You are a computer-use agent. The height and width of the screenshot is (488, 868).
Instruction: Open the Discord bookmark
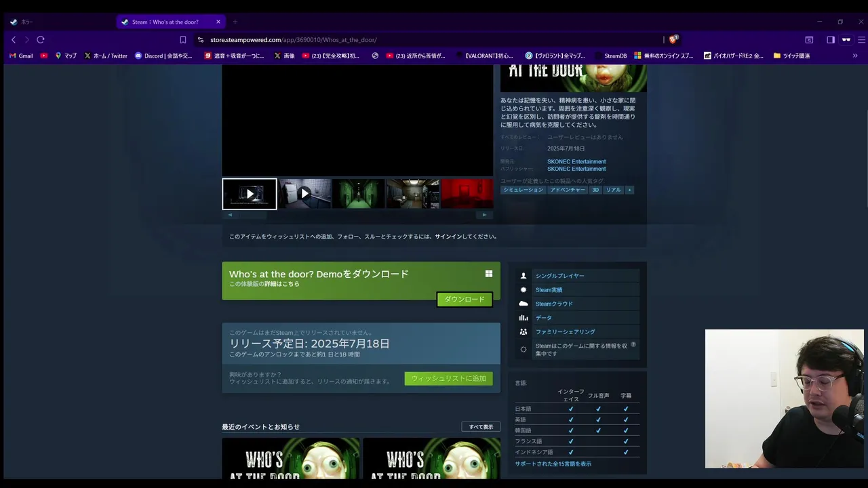click(x=163, y=56)
